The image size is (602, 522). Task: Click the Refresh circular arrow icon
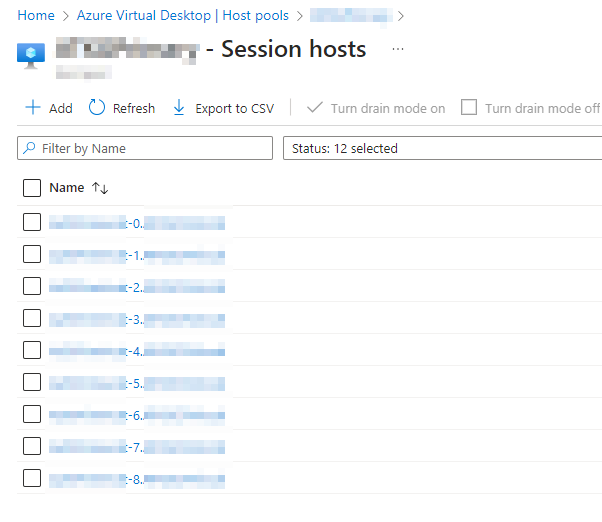pos(97,108)
